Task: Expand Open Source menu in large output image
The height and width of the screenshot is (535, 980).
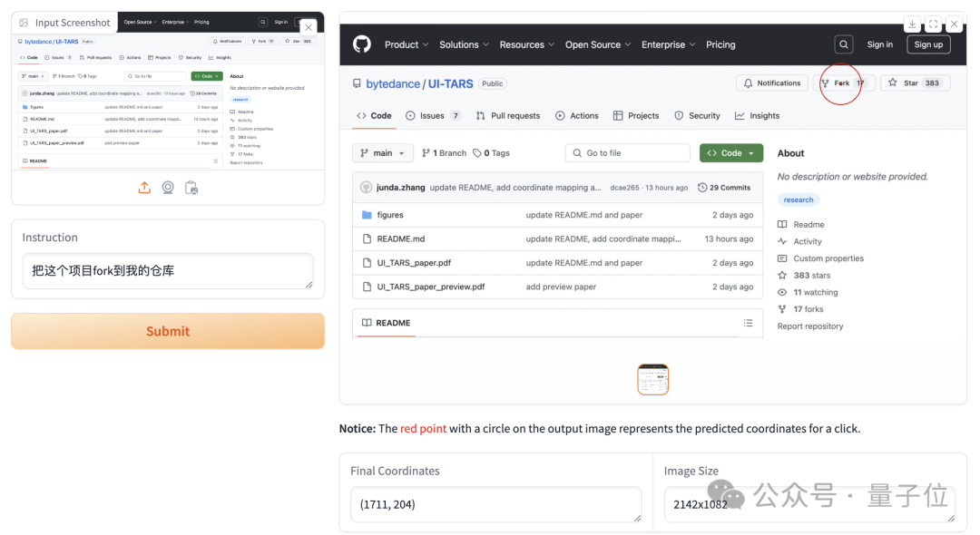Action: pyautogui.click(x=598, y=44)
